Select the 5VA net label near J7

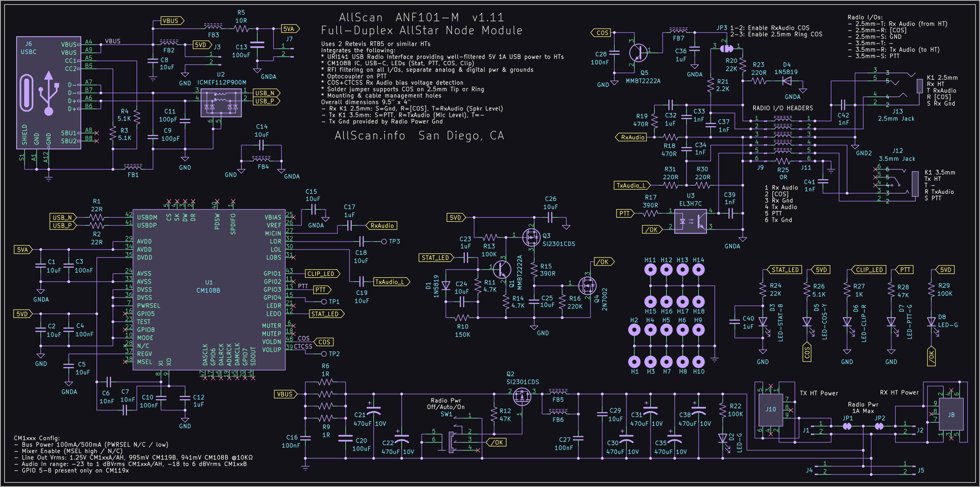click(x=290, y=29)
